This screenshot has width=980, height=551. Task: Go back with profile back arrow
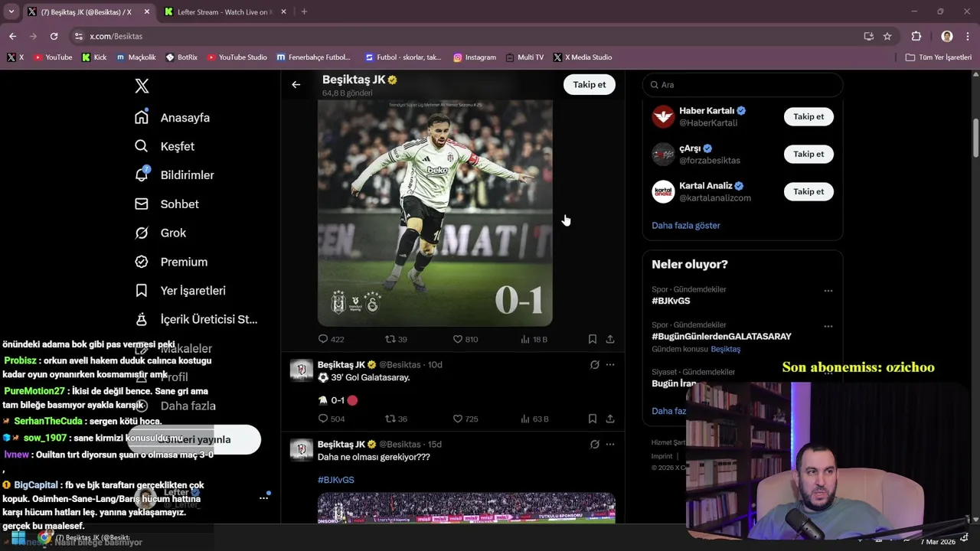coord(296,85)
